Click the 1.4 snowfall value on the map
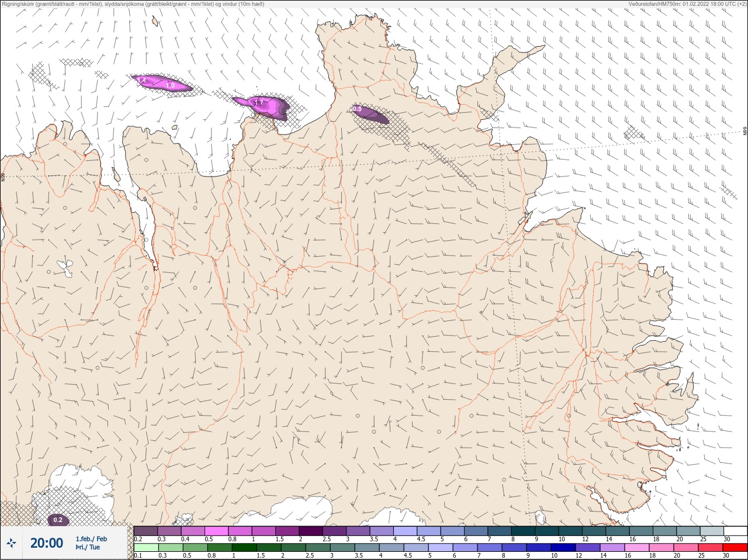This screenshot has width=748, height=560. [x=141, y=79]
